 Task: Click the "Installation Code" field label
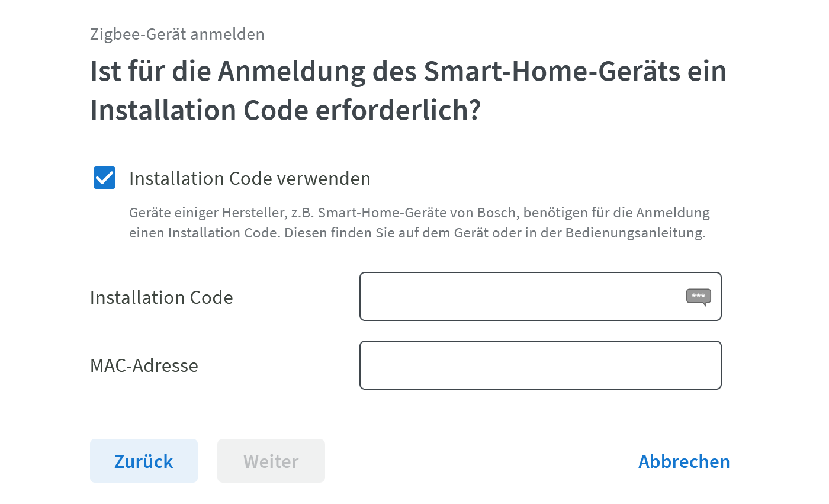point(161,297)
